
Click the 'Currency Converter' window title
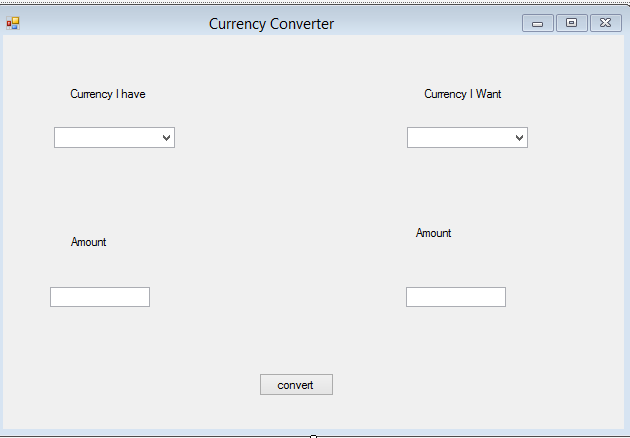tap(271, 24)
